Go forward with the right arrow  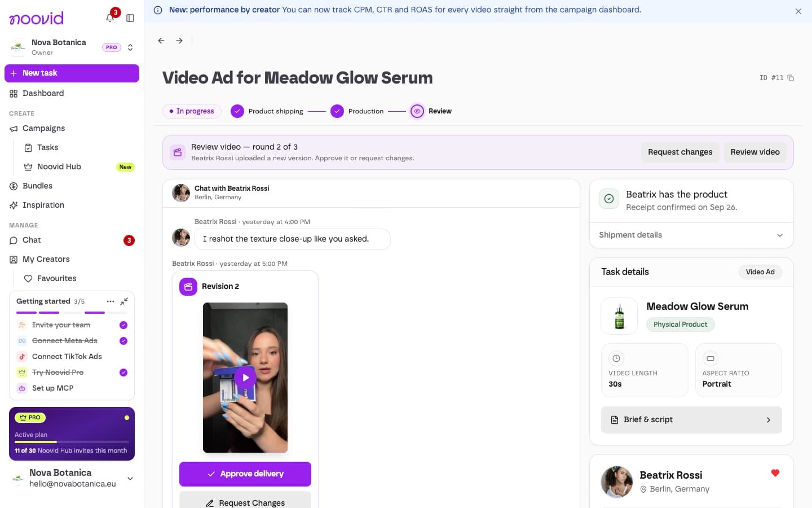[x=179, y=41]
